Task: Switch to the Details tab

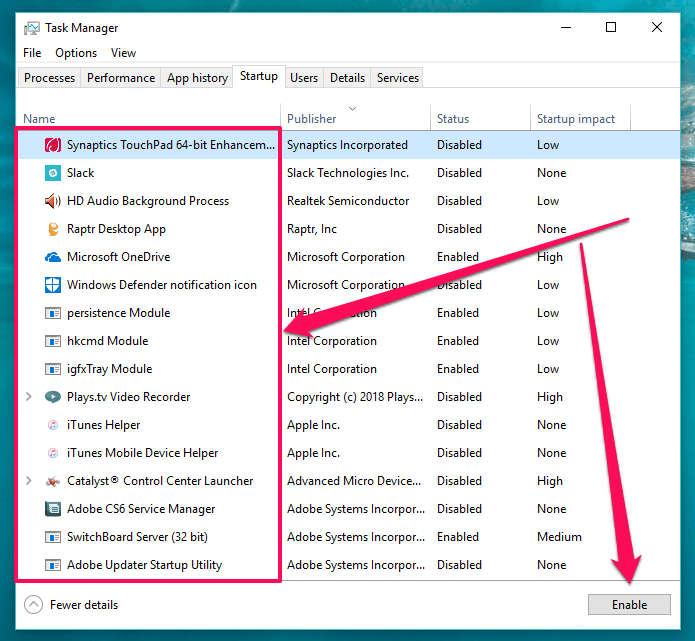Action: pos(348,78)
